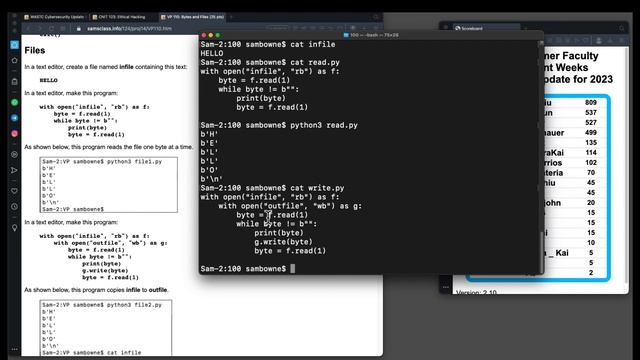Select the VP 110 Bytes and Files tab
The height and width of the screenshot is (360, 640).
(192, 17)
